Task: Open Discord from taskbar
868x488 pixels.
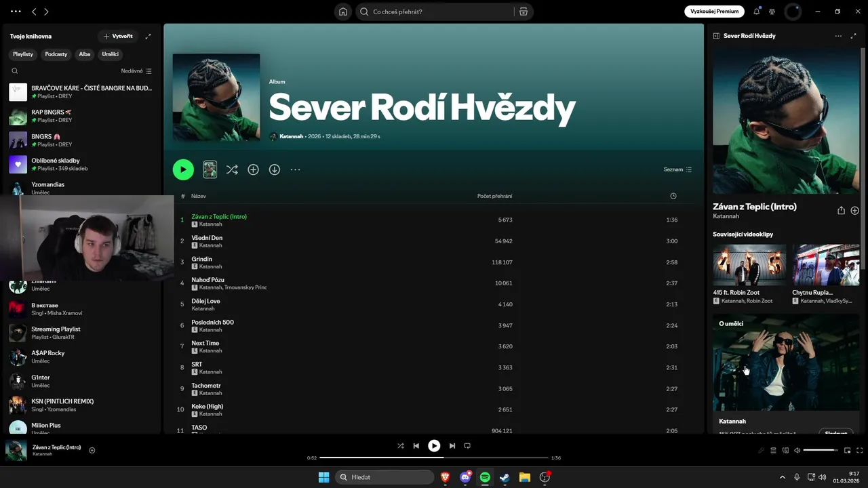Action: coord(465,477)
